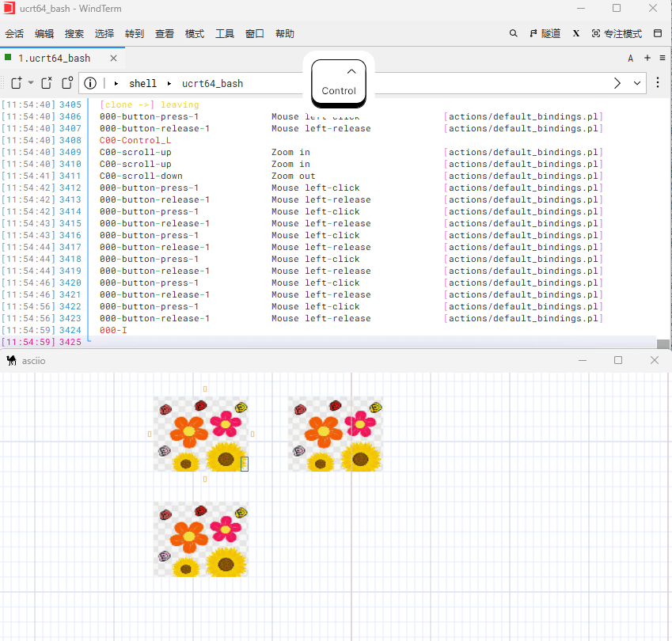Click the search magnifier icon in menu bar
The image size is (672, 641).
(513, 34)
